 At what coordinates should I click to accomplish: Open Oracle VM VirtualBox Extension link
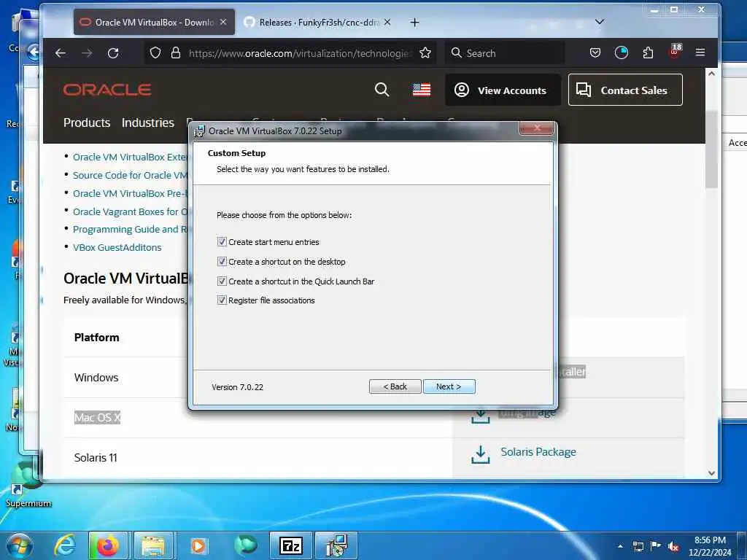coord(130,157)
